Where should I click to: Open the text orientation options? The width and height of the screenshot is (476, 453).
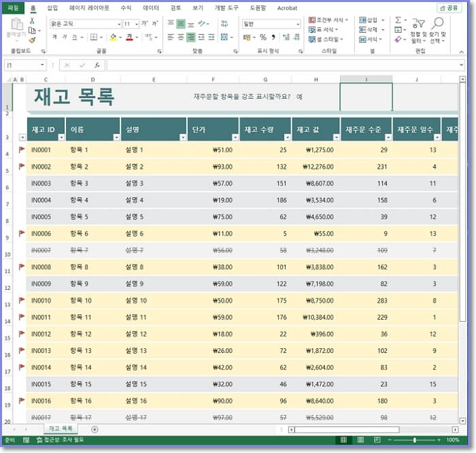point(202,23)
